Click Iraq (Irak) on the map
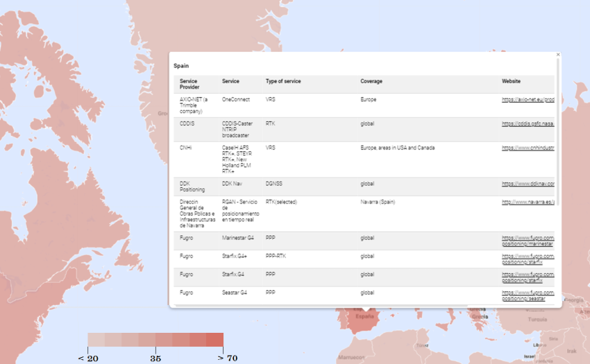 pos(571,351)
